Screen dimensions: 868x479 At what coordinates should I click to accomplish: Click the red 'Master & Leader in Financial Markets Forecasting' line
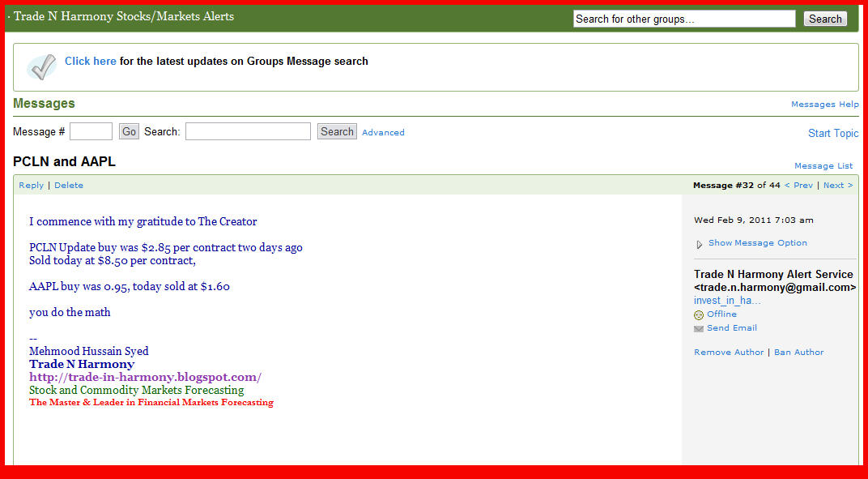tap(151, 403)
